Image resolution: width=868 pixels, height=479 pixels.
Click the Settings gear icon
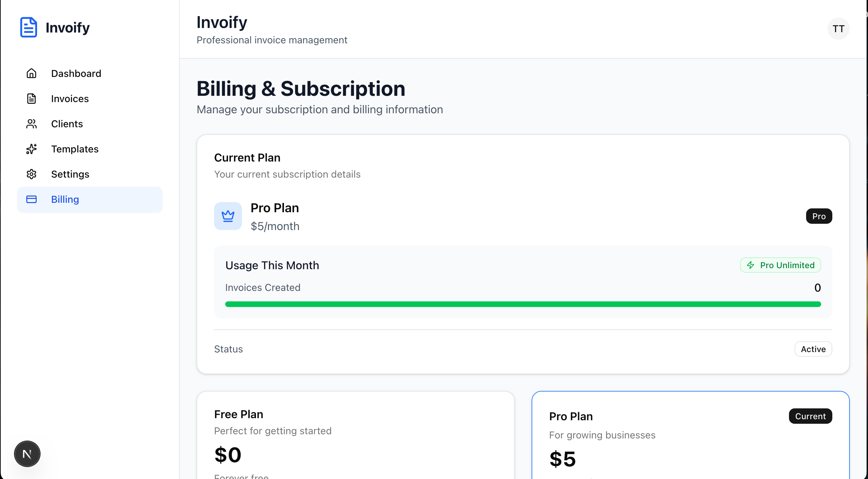click(x=31, y=174)
